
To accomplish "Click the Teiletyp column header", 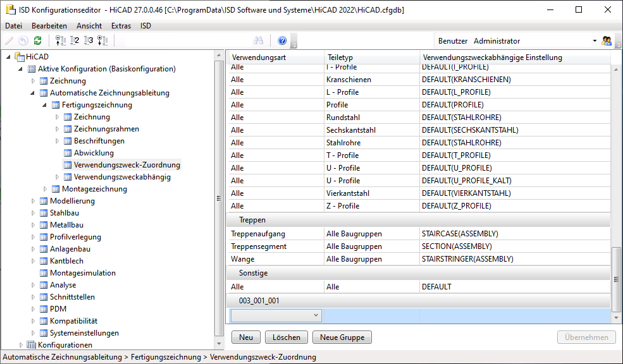I will pos(372,57).
